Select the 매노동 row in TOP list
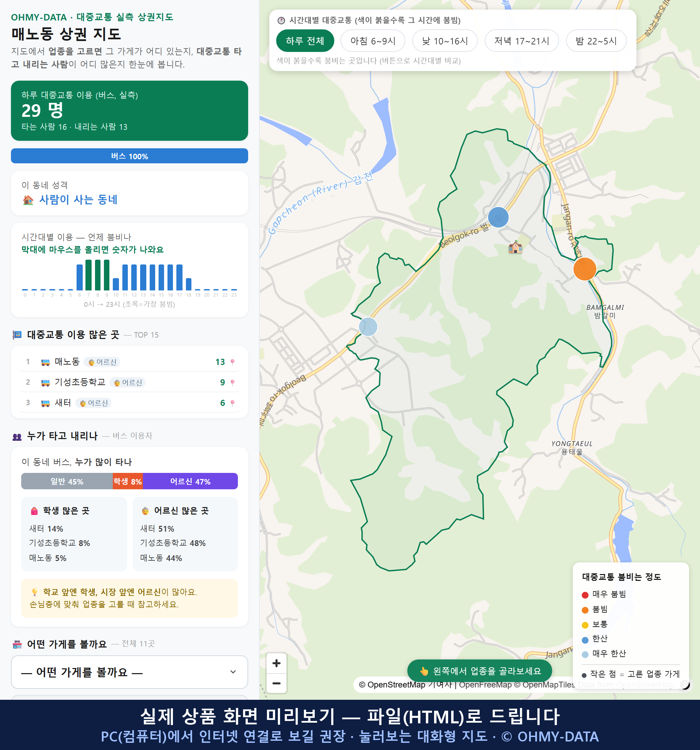 [130, 362]
